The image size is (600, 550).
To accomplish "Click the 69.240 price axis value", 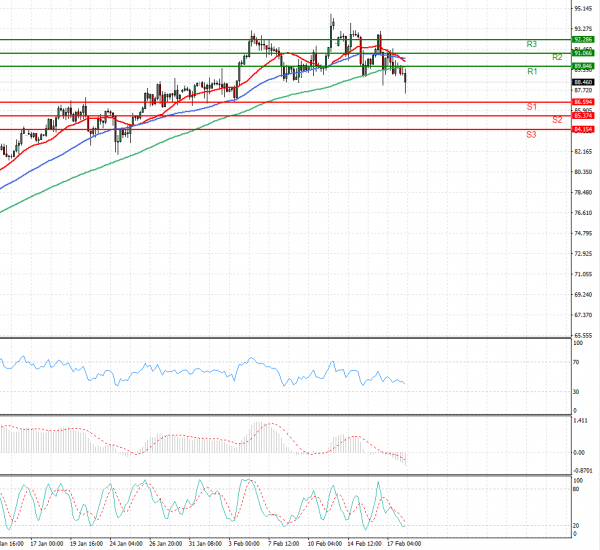I will (583, 294).
